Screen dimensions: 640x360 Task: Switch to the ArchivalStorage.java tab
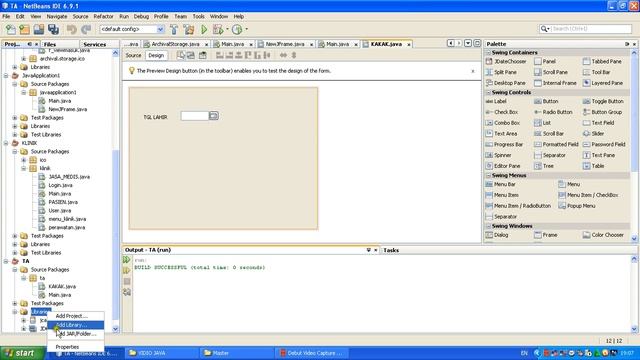pyautogui.click(x=176, y=44)
